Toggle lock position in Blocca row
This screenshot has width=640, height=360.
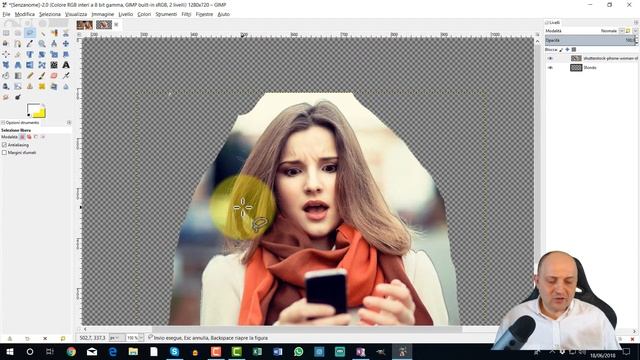click(x=567, y=49)
